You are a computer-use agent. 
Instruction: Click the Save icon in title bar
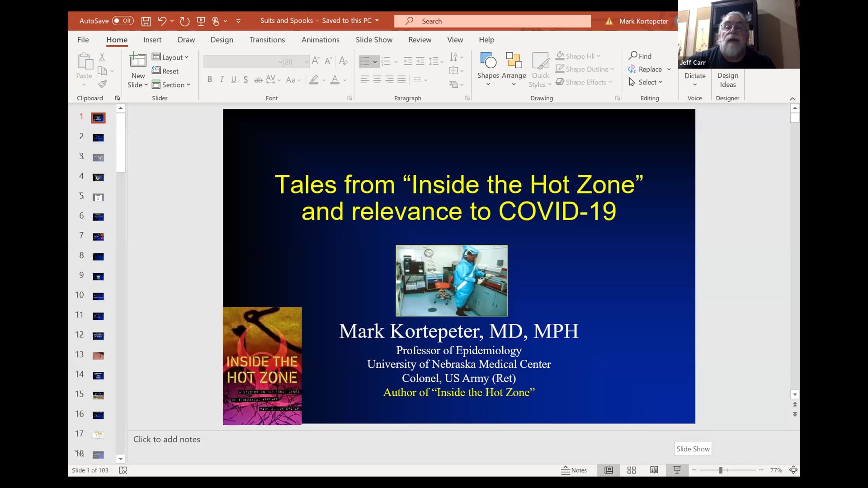click(x=146, y=21)
